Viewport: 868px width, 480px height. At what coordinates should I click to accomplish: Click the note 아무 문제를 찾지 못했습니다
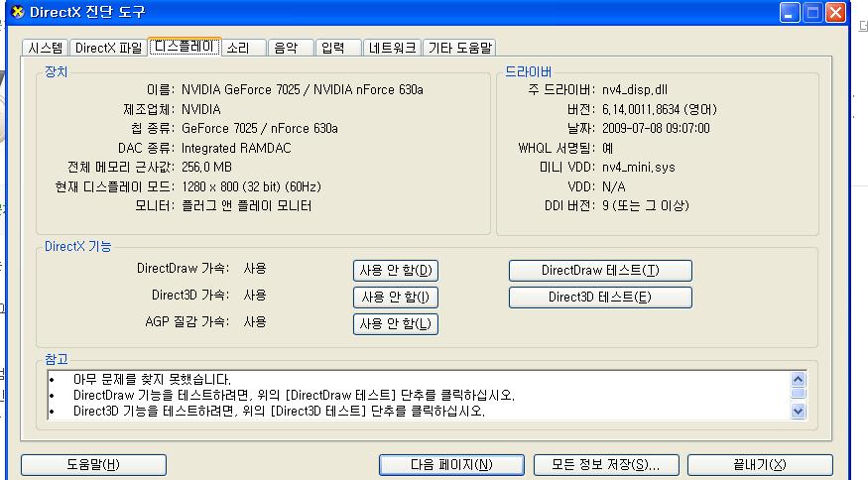coord(152,379)
